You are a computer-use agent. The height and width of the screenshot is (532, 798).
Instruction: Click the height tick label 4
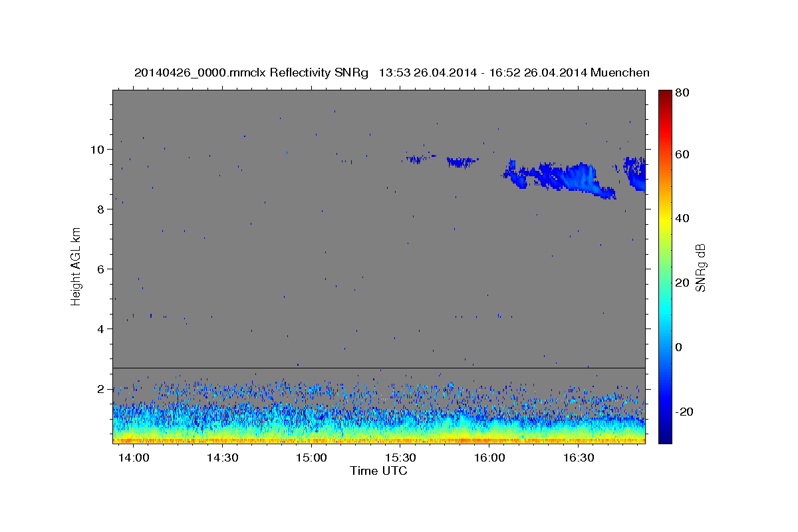pyautogui.click(x=102, y=329)
